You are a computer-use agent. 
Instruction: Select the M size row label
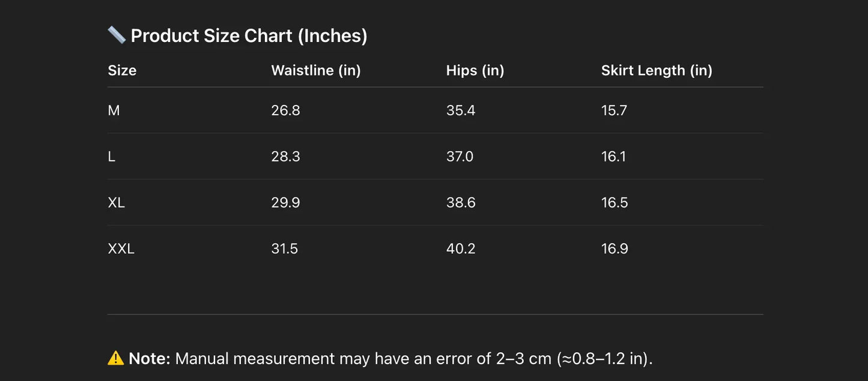(x=114, y=110)
